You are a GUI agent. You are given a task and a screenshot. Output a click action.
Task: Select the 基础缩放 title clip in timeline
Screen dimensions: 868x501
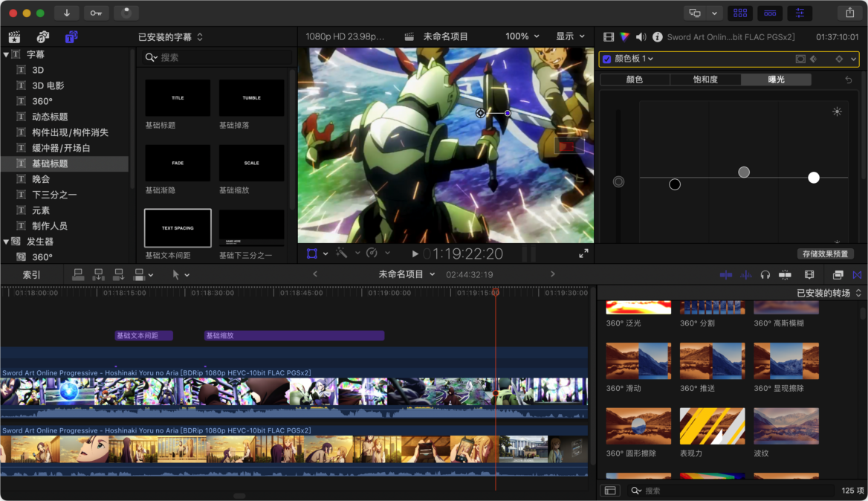point(294,335)
